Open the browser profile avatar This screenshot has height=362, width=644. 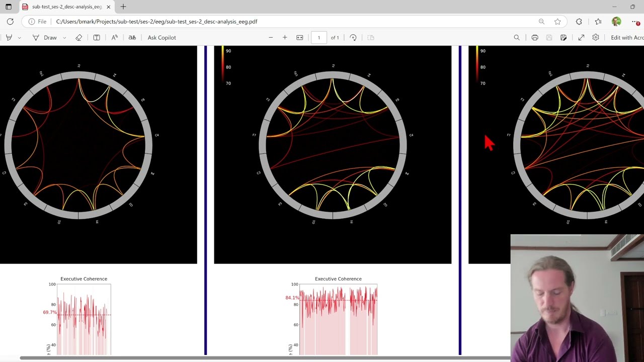pyautogui.click(x=616, y=22)
